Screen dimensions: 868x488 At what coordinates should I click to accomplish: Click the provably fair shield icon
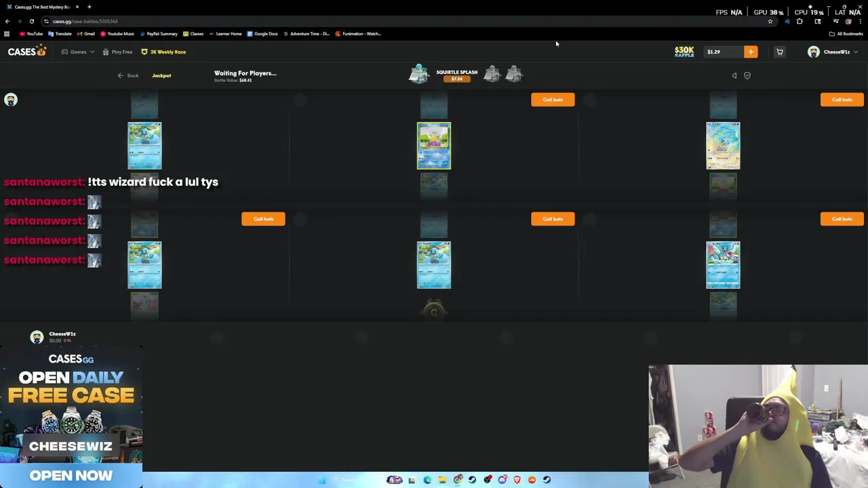[x=747, y=76]
